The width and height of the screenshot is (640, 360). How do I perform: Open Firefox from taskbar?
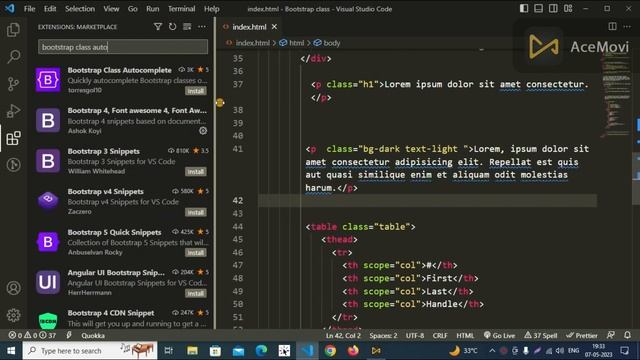click(353, 351)
